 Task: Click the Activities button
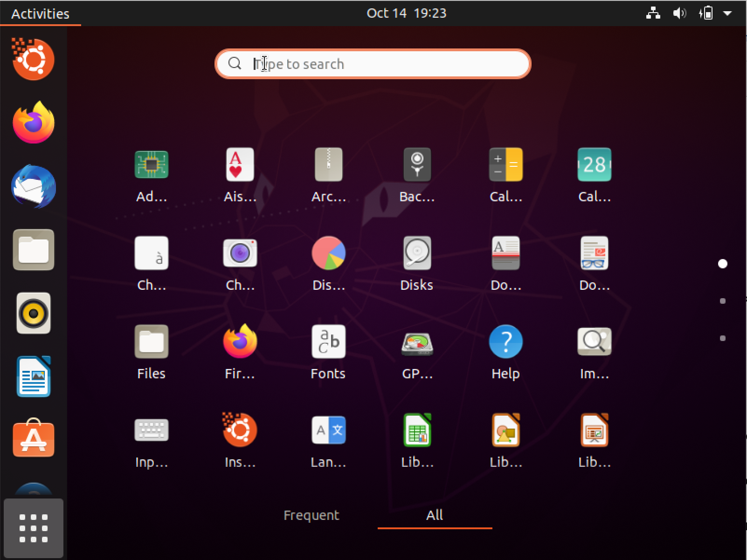(x=40, y=14)
